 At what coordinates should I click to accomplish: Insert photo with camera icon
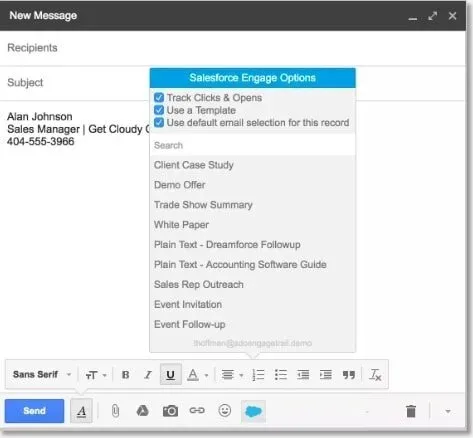tap(170, 411)
